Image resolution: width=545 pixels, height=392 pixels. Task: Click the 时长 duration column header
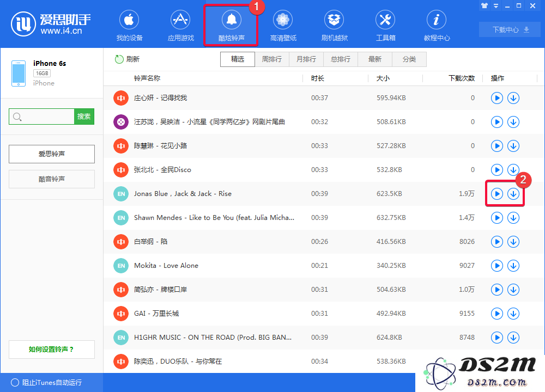pos(317,78)
